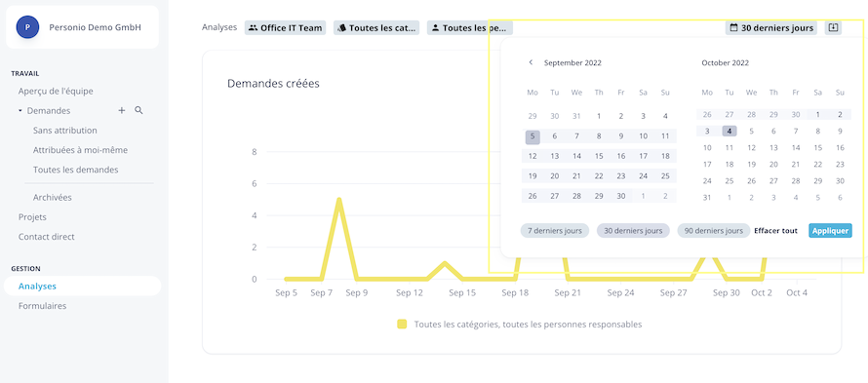Select September 15 in the calendar
Viewport: 868px width, 383px height.
599,156
